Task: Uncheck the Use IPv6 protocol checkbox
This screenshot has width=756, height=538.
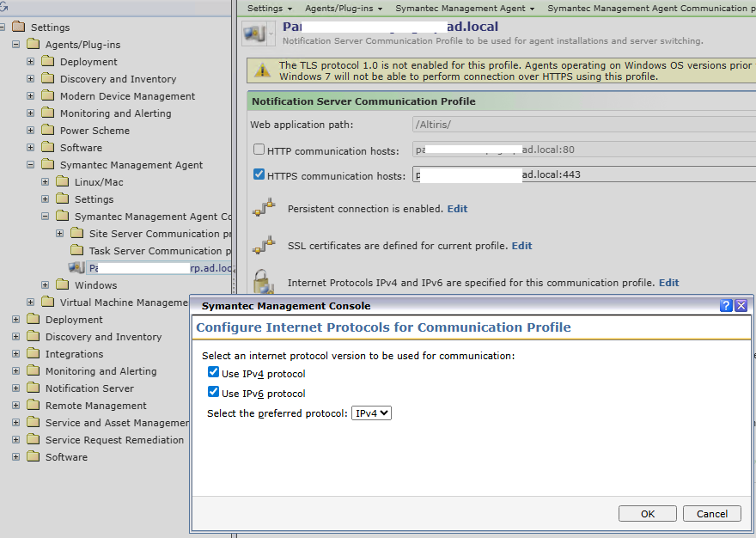Action: pos(213,393)
